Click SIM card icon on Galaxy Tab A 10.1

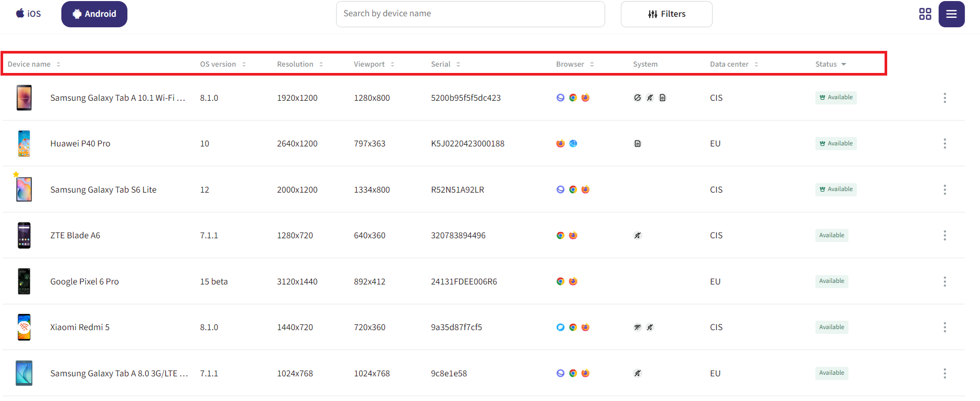pos(663,98)
